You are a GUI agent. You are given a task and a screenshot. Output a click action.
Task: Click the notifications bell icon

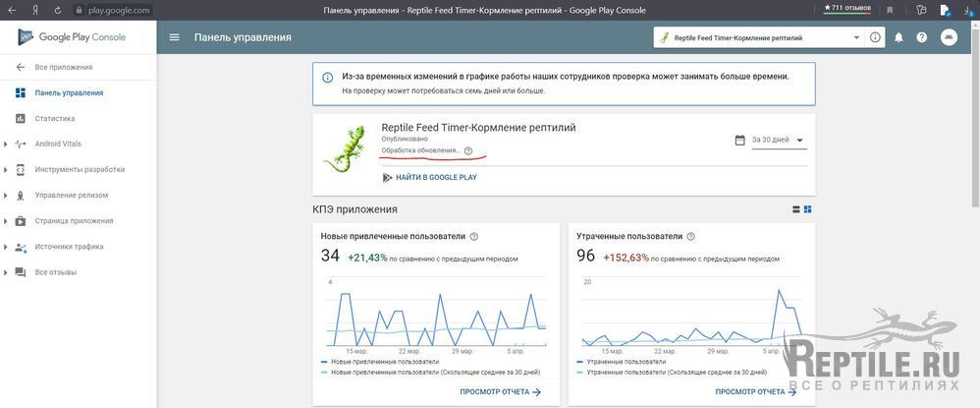[898, 37]
